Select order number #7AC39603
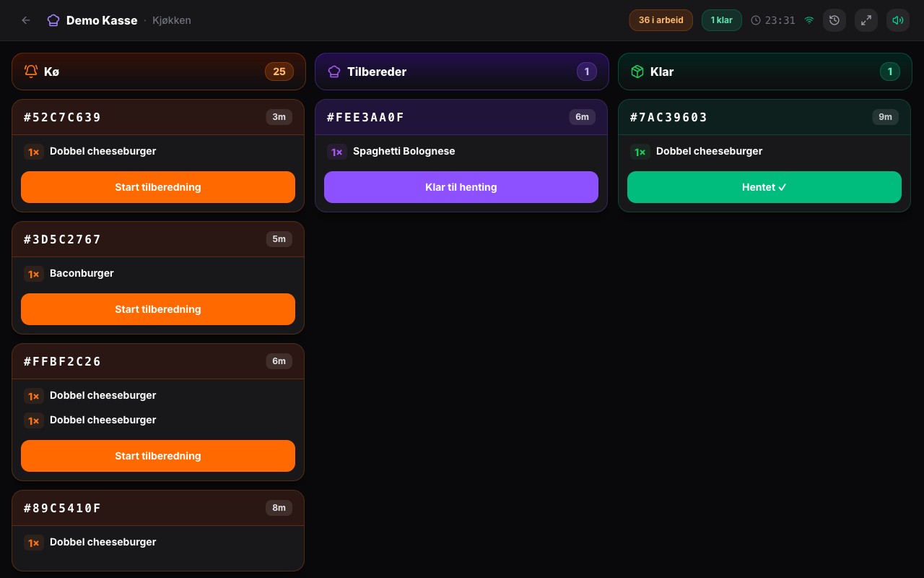 click(669, 117)
